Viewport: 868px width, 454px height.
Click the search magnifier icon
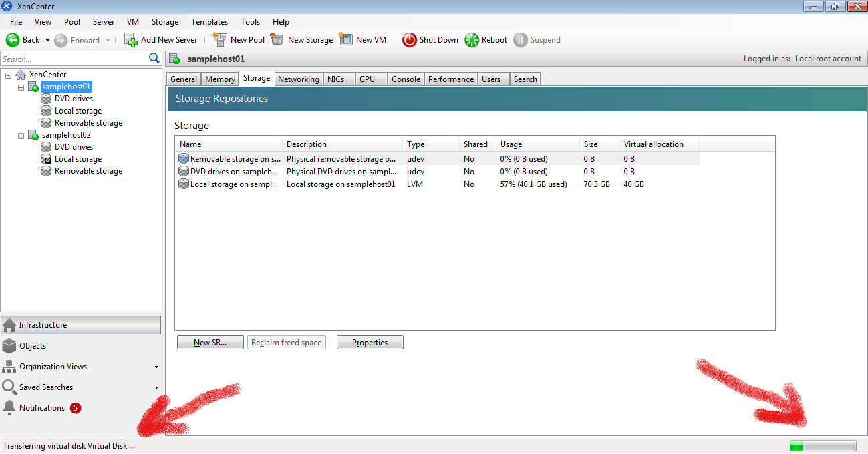(154, 59)
